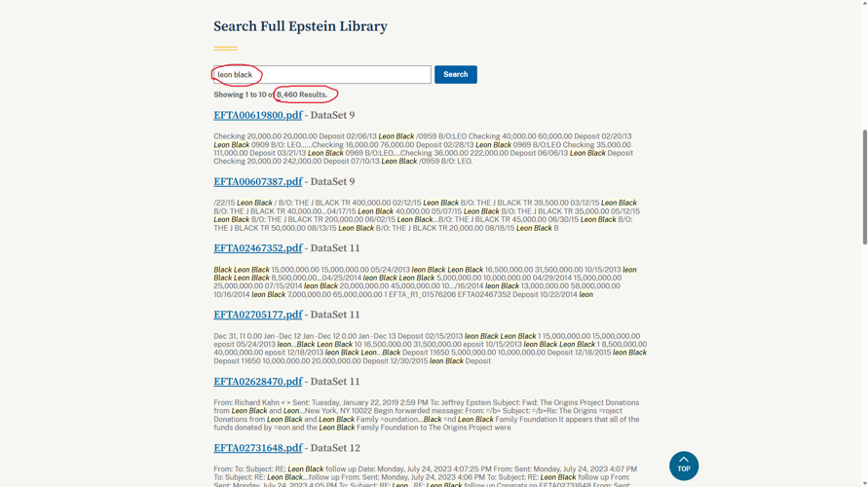This screenshot has width=868, height=487.
Task: Open EFTA00619800.pdf result link
Action: (258, 115)
